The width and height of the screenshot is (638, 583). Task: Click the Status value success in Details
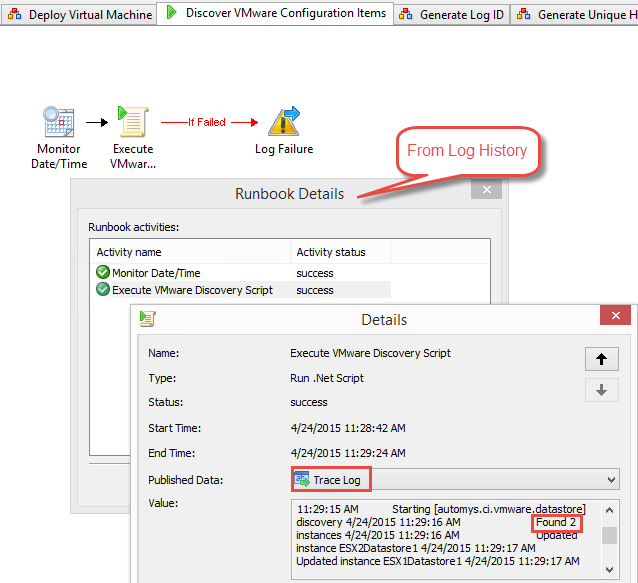309,402
